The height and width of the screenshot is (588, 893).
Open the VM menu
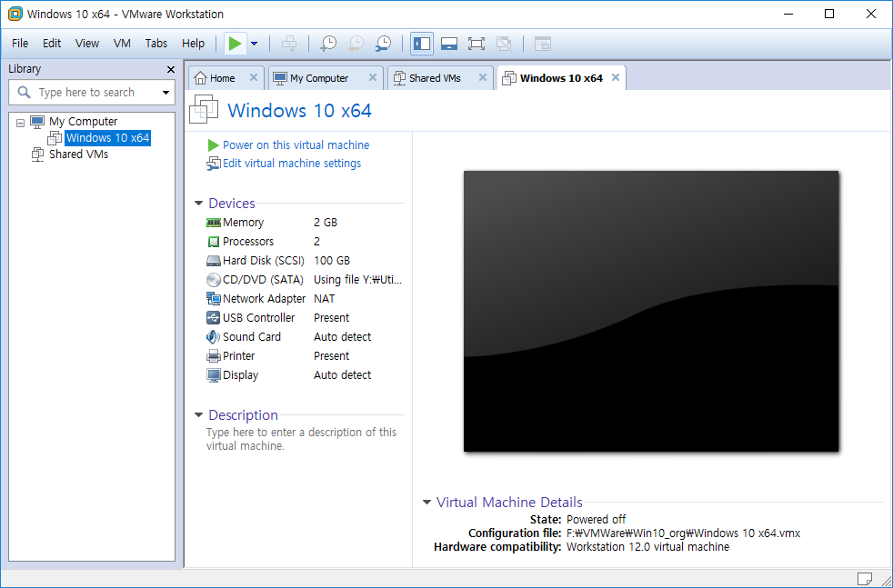(x=122, y=44)
